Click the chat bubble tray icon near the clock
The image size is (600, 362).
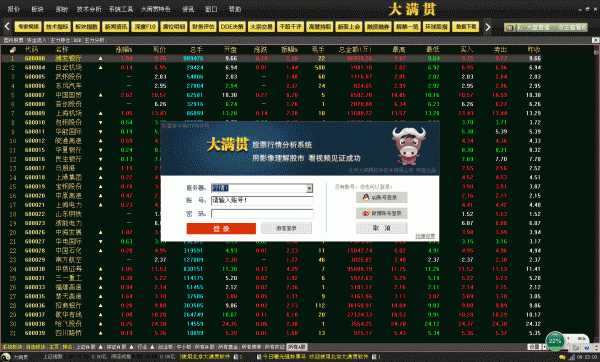click(562, 357)
